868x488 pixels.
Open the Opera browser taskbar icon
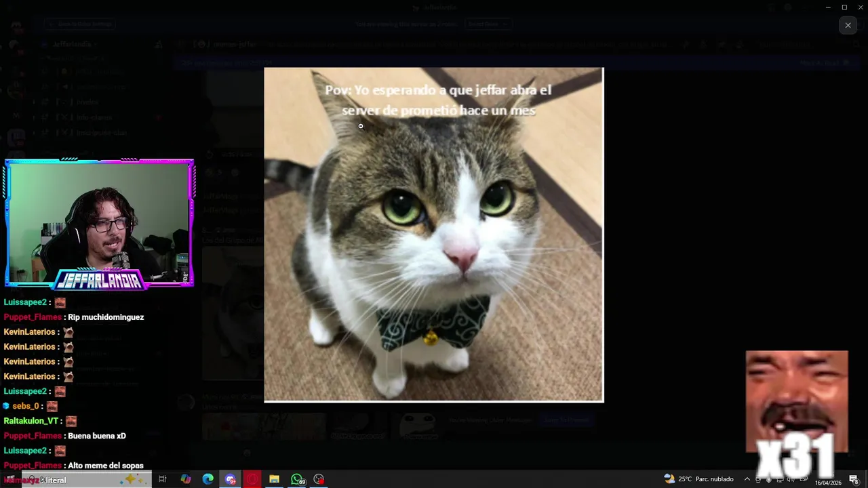[252, 479]
